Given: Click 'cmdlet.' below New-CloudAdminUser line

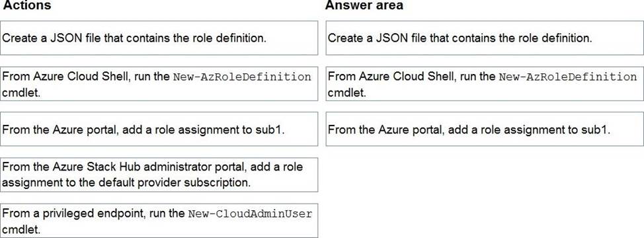Looking at the screenshot, I should (x=21, y=229).
